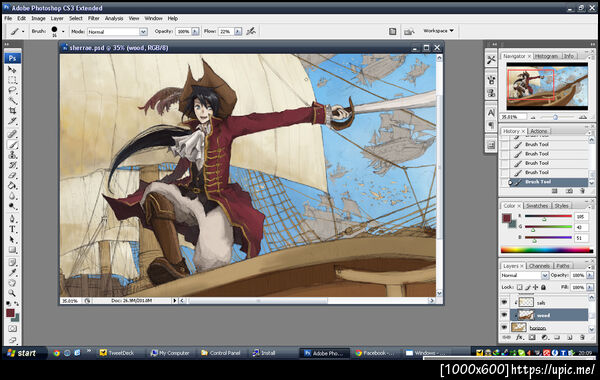This screenshot has width=600, height=380.
Task: Toggle lock image pixels
Action: (527, 287)
